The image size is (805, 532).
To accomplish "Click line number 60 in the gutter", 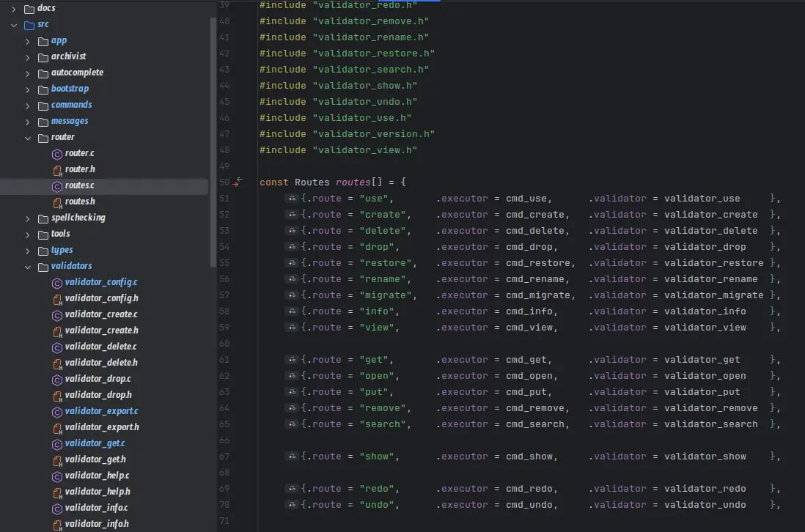I will point(224,344).
